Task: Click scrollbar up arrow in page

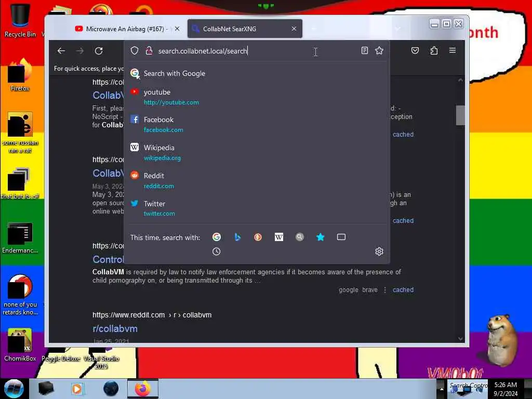Action: pyautogui.click(x=460, y=81)
